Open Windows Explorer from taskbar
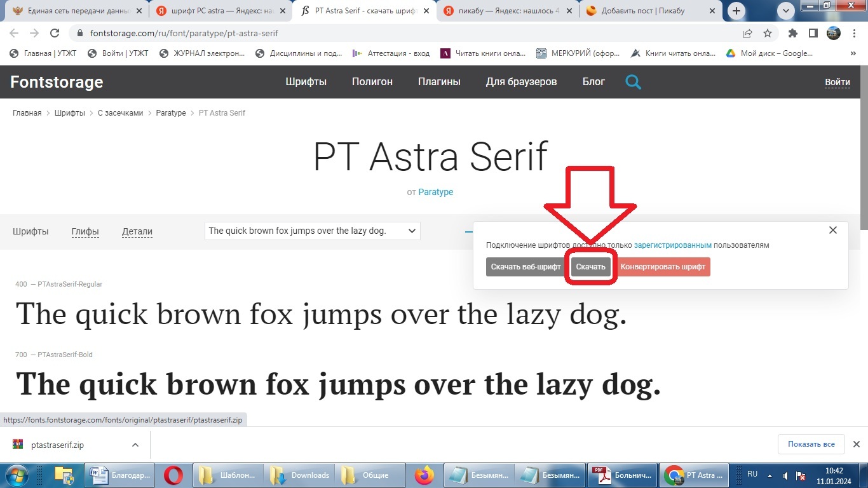Image resolution: width=868 pixels, height=488 pixels. tap(64, 475)
